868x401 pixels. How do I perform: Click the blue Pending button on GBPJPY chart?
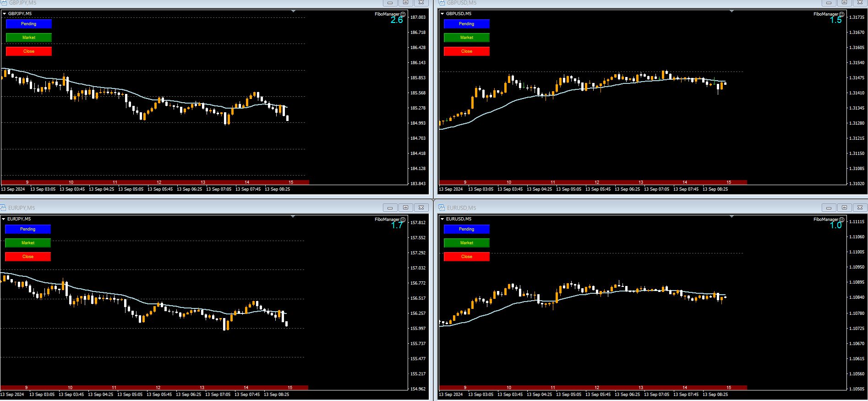[29, 24]
